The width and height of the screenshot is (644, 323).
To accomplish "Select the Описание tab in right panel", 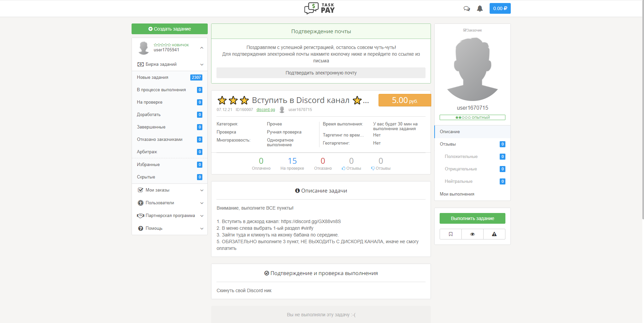I will tap(473, 132).
